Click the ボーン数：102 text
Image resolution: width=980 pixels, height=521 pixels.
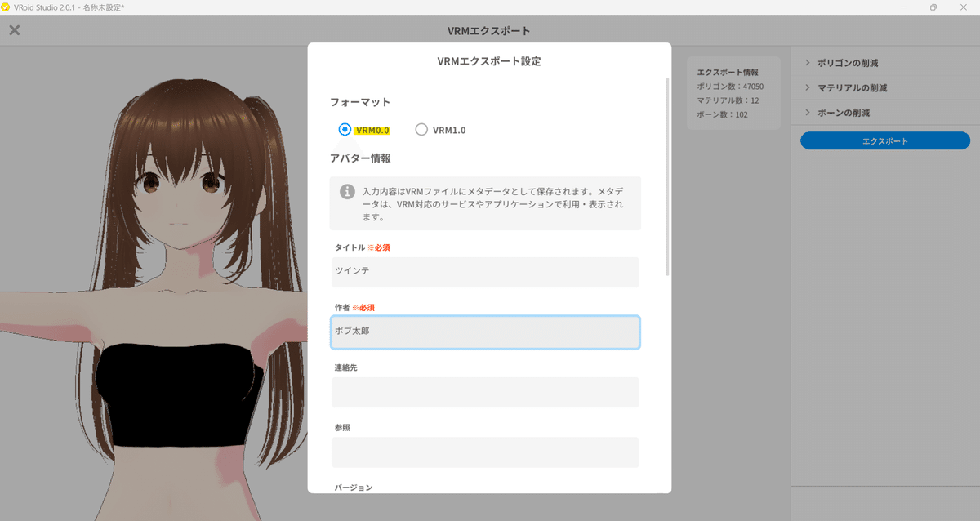tap(722, 115)
